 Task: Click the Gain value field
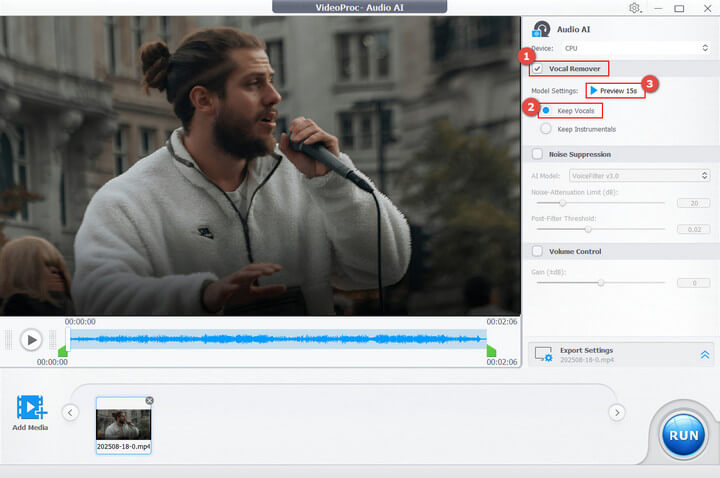(694, 283)
